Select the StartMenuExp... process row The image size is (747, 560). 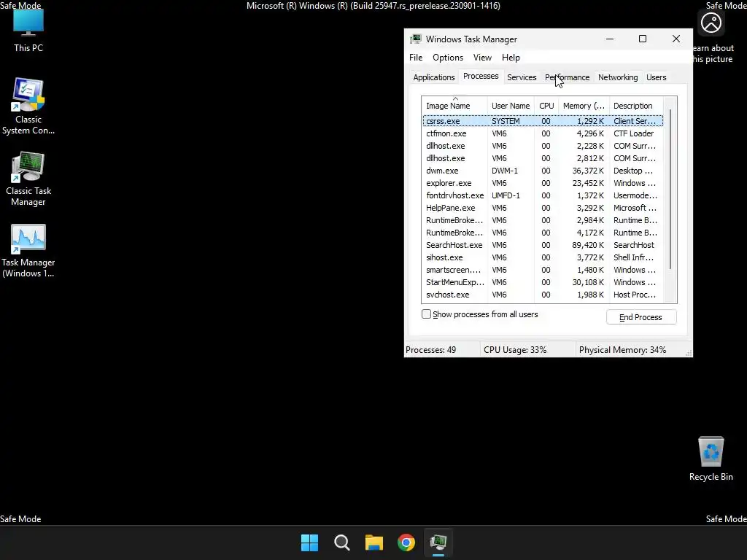(x=543, y=282)
